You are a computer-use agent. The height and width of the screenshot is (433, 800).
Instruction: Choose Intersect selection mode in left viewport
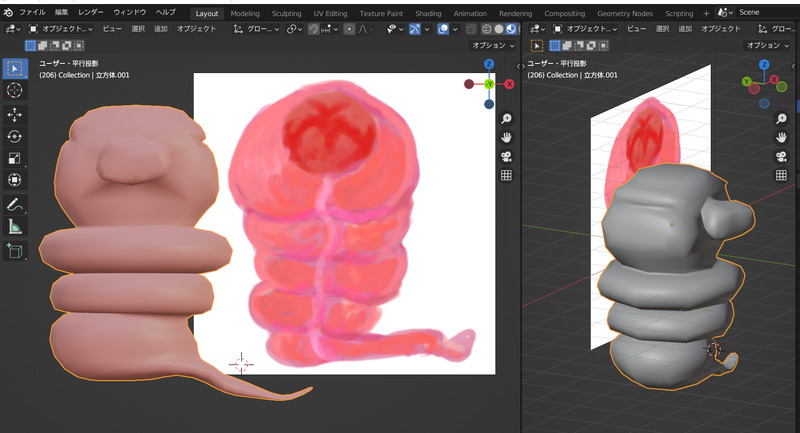click(79, 46)
